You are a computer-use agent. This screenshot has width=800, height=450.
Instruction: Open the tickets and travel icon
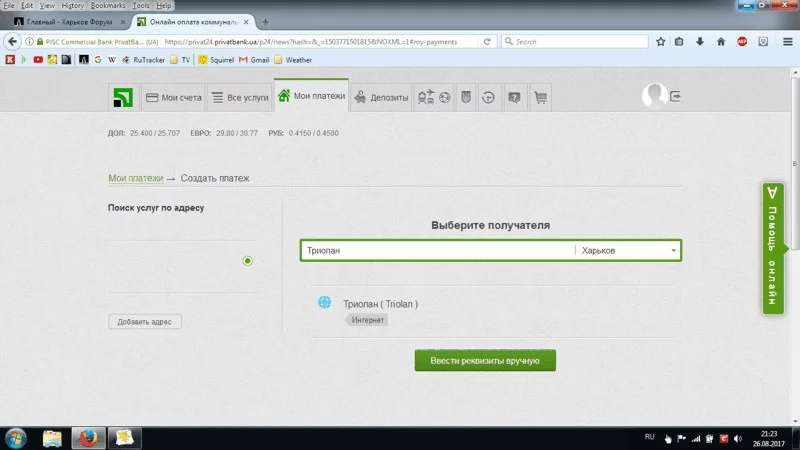click(426, 97)
